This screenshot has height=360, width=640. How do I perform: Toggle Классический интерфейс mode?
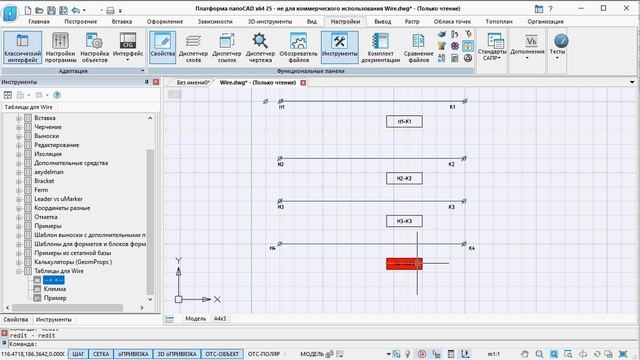[x=22, y=47]
